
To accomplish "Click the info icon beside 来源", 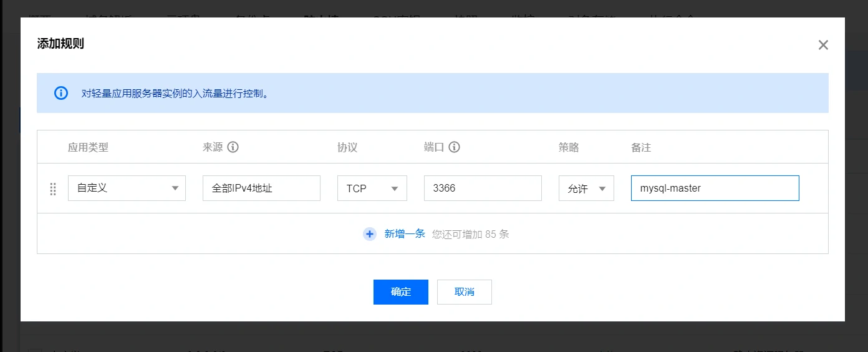I will pos(233,147).
